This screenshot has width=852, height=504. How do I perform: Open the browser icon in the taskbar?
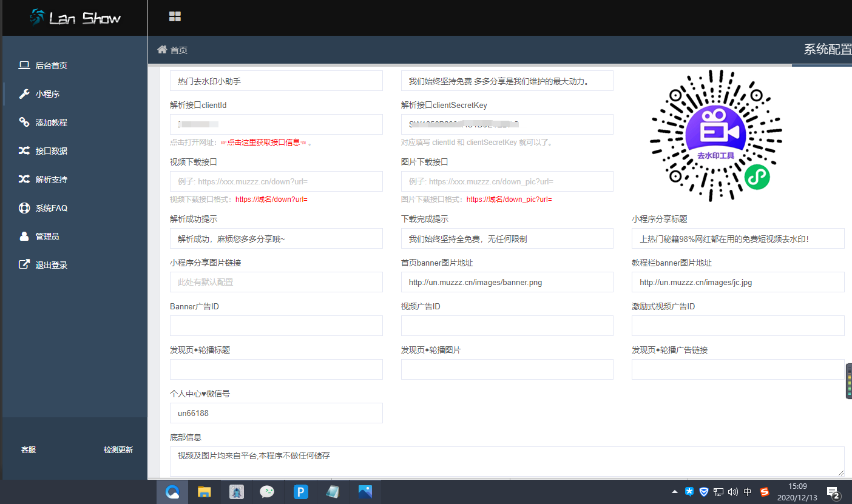coord(172,492)
